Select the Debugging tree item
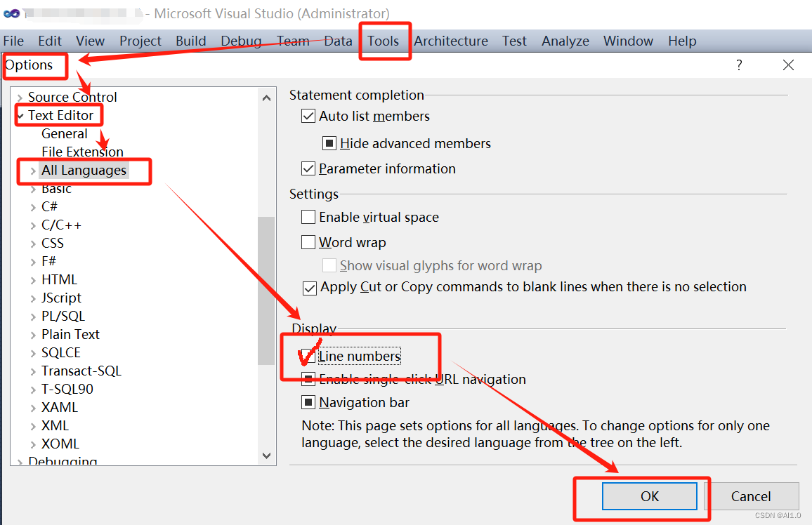Screen dimensions: 812x525 pos(63,460)
